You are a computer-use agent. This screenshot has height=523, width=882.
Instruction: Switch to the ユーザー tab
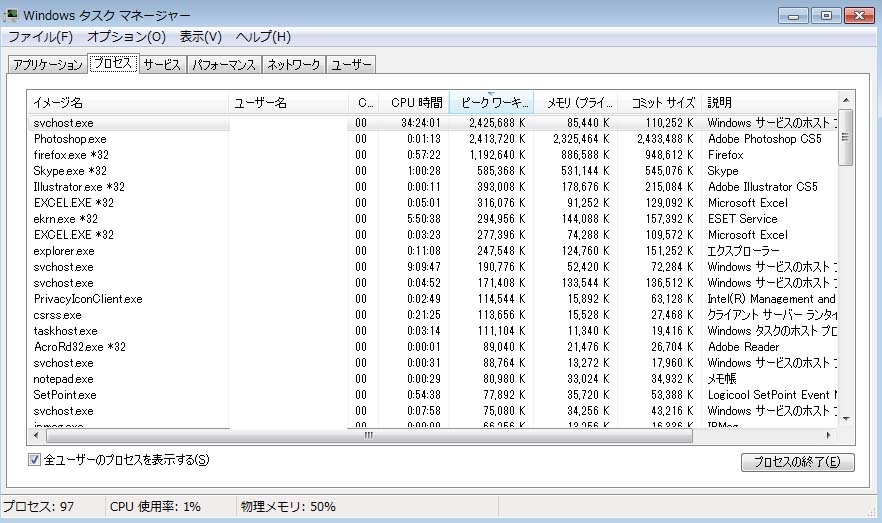pyautogui.click(x=351, y=65)
